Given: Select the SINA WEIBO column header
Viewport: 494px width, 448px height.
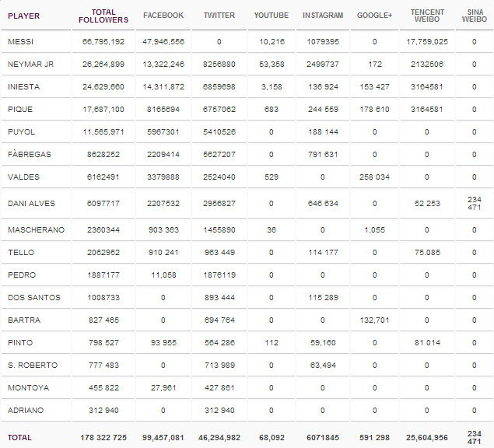Looking at the screenshot, I should coord(475,16).
